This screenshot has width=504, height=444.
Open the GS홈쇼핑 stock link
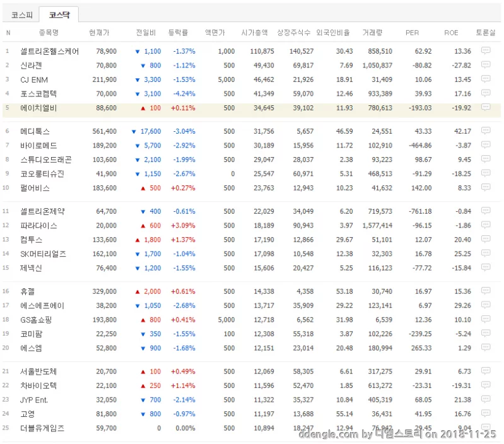[x=36, y=319]
